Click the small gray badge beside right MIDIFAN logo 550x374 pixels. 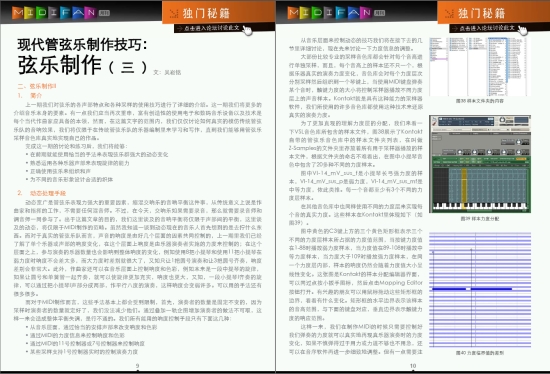point(379,13)
